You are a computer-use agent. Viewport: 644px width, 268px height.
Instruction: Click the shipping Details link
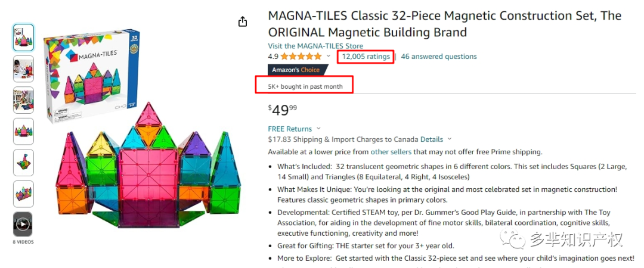tap(432, 139)
